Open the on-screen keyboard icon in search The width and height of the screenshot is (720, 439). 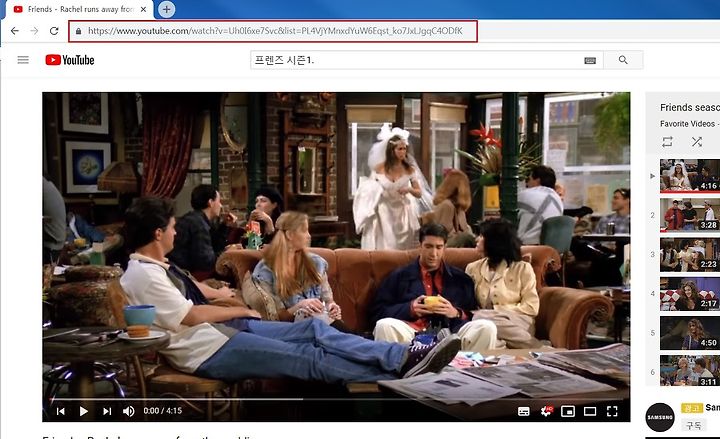590,60
